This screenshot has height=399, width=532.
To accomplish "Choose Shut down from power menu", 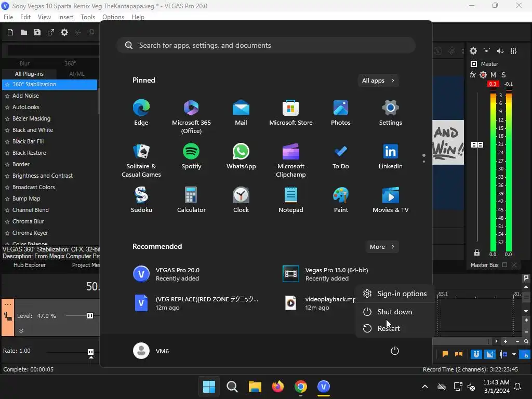I will (x=395, y=312).
